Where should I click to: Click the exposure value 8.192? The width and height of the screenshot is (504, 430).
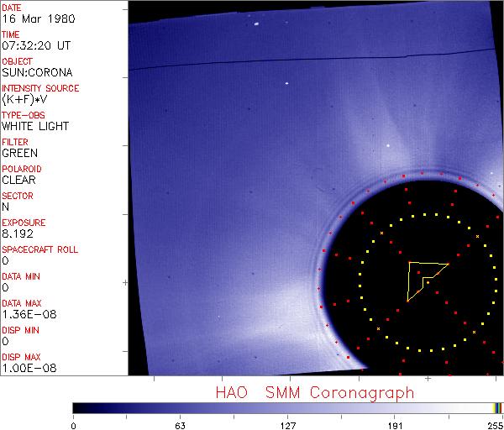pyautogui.click(x=18, y=234)
